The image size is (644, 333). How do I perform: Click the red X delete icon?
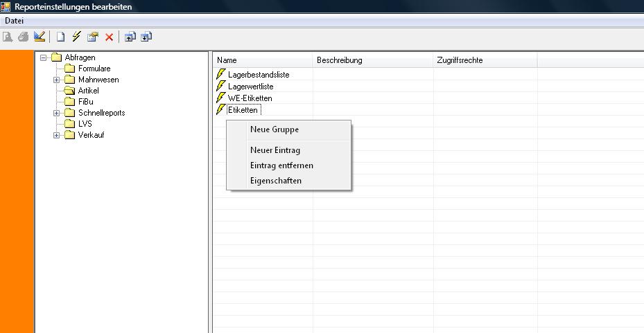point(109,37)
